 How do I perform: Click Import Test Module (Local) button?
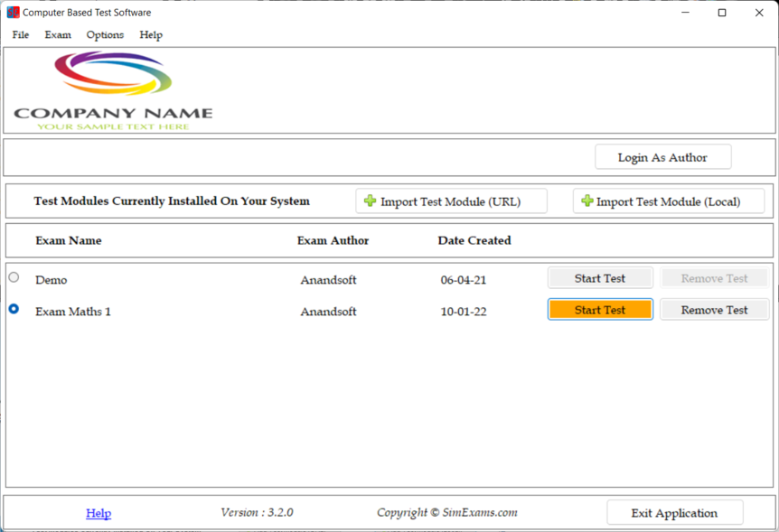(668, 201)
